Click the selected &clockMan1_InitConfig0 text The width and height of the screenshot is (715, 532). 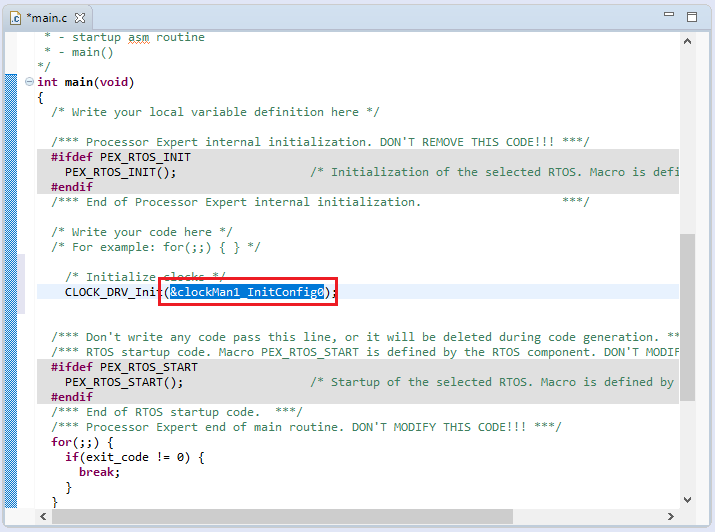247,292
